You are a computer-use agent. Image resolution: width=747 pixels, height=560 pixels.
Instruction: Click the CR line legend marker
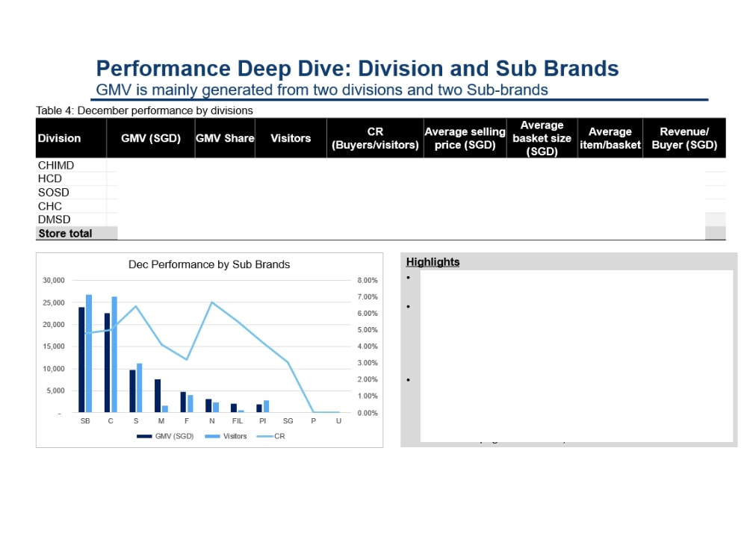point(264,436)
